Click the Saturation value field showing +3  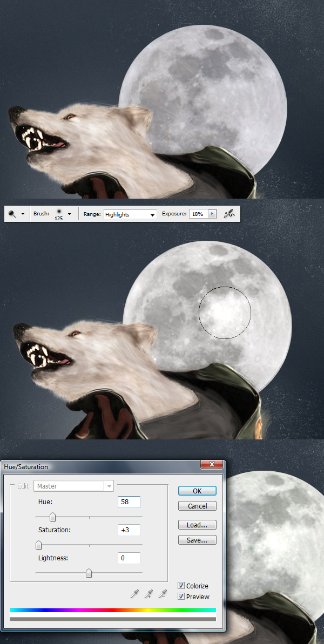coord(129,530)
